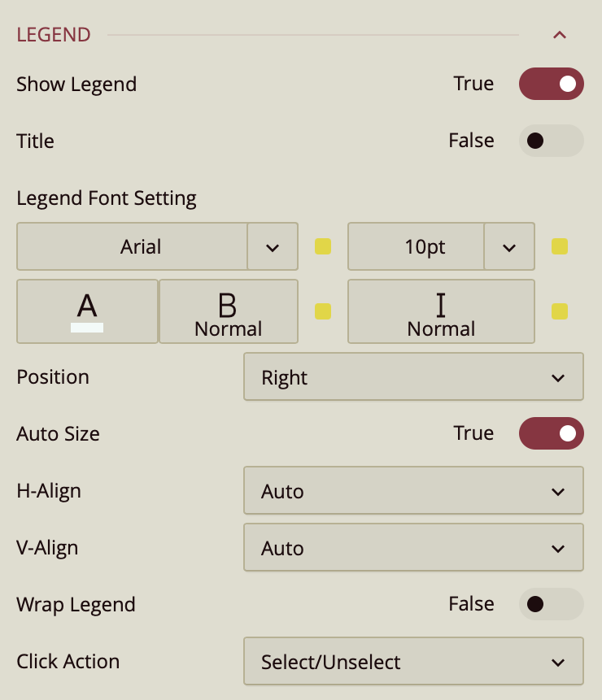Open the 10pt font size dropdown arrow
This screenshot has width=602, height=700.
tap(509, 246)
